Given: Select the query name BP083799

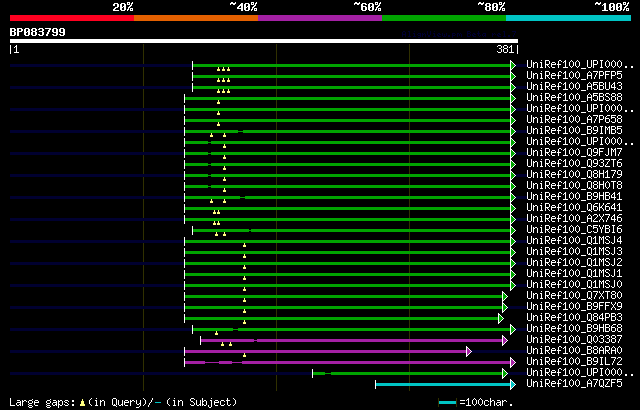Looking at the screenshot, I should 38,32.
